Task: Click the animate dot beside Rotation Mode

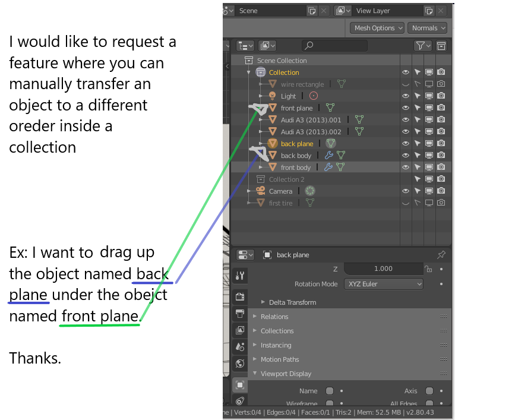Action: click(x=441, y=284)
